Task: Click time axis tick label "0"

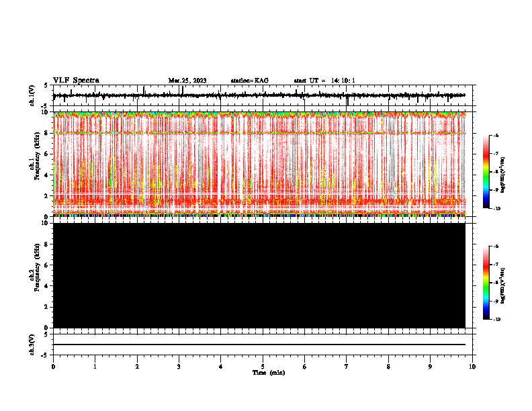Action: tap(53, 367)
